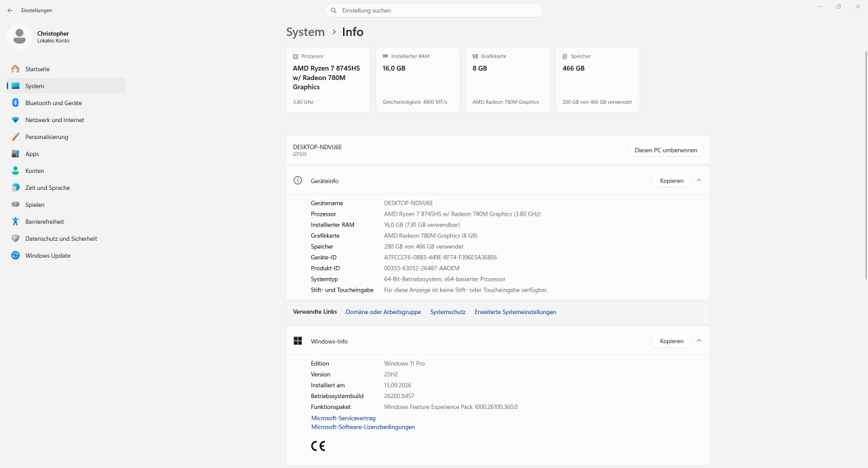This screenshot has height=468, width=868.
Task: Click the Spielen gamepad icon
Action: click(16, 205)
